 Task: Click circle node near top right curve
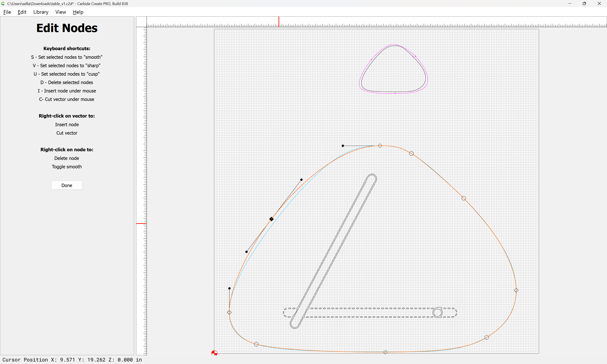(411, 154)
